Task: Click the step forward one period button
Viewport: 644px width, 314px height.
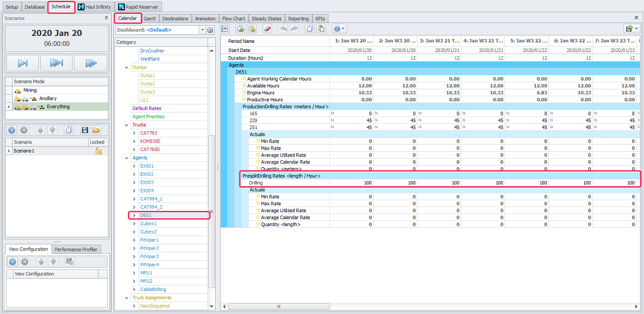Action: point(23,63)
